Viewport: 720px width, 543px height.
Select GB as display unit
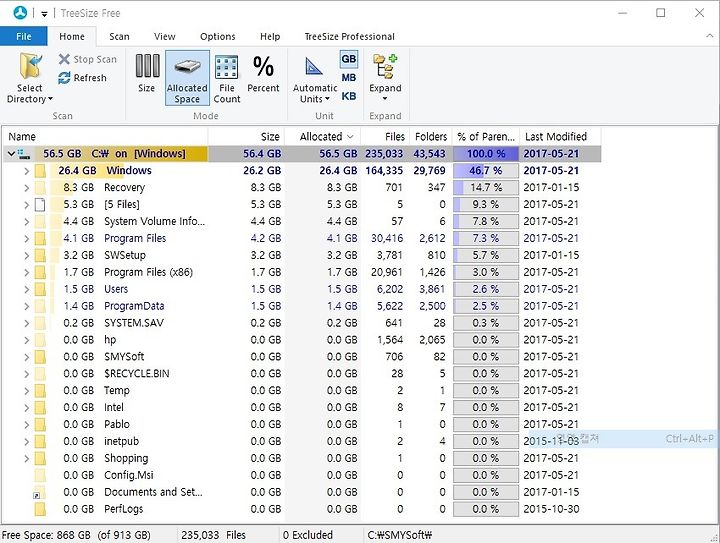[349, 59]
